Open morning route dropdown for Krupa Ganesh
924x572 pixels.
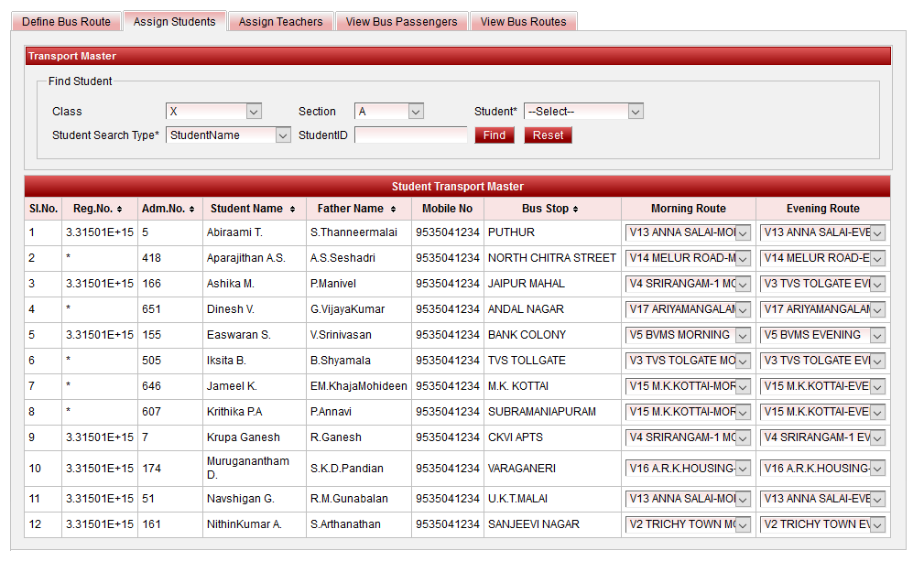(x=689, y=438)
